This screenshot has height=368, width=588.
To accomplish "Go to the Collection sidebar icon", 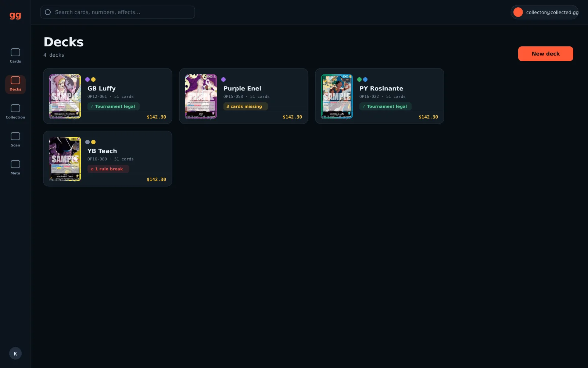I will [15, 108].
